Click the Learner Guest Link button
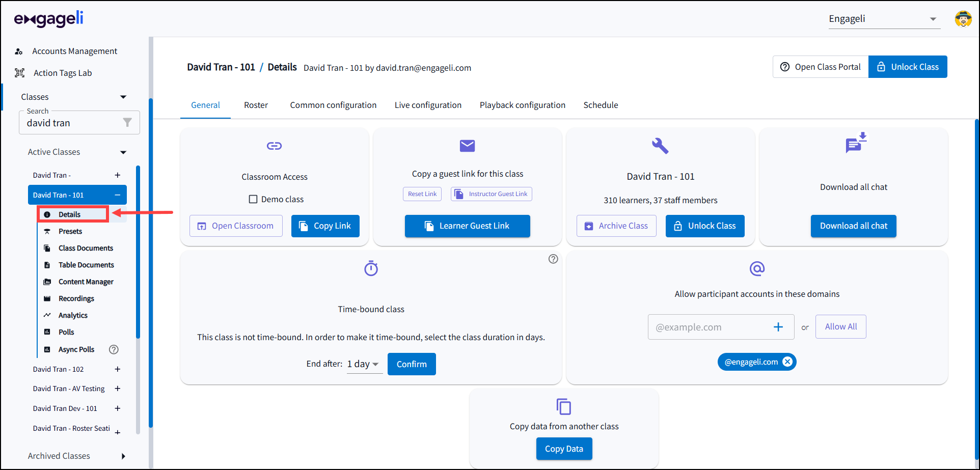This screenshot has height=470, width=980. click(x=467, y=226)
